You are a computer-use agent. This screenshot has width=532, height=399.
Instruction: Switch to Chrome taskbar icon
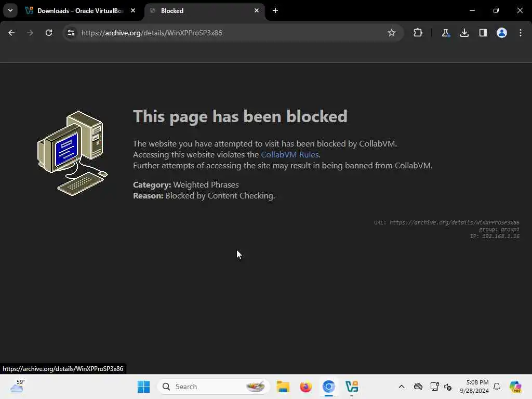coord(328,387)
